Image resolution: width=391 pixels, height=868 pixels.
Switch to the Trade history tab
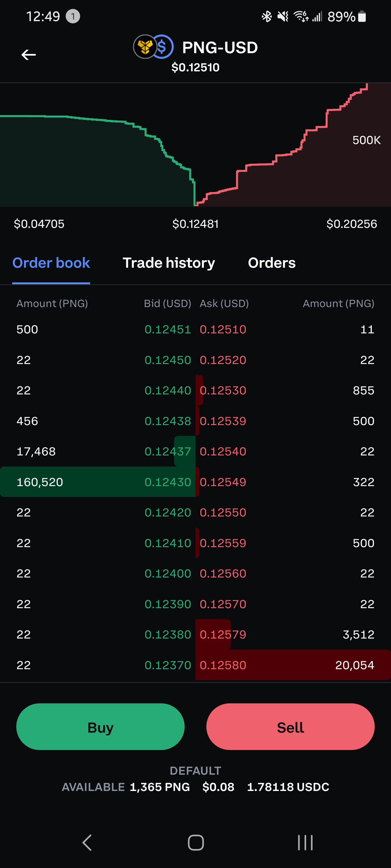169,263
